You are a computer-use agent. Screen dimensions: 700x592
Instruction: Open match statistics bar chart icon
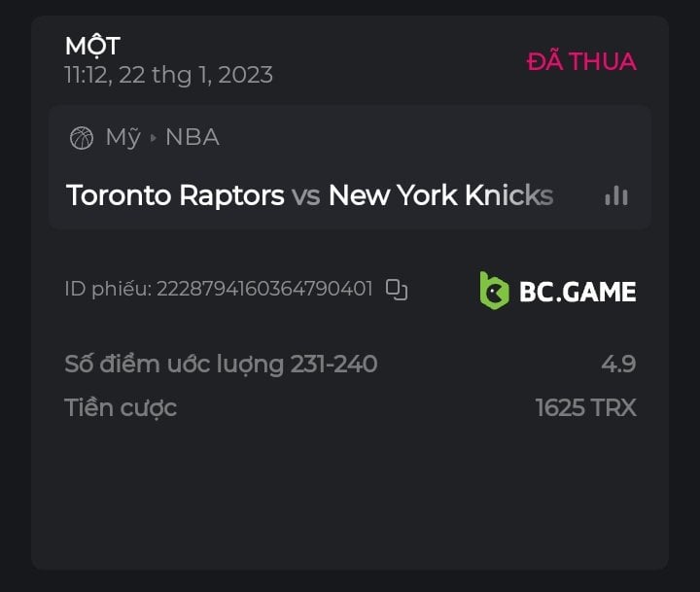click(615, 195)
